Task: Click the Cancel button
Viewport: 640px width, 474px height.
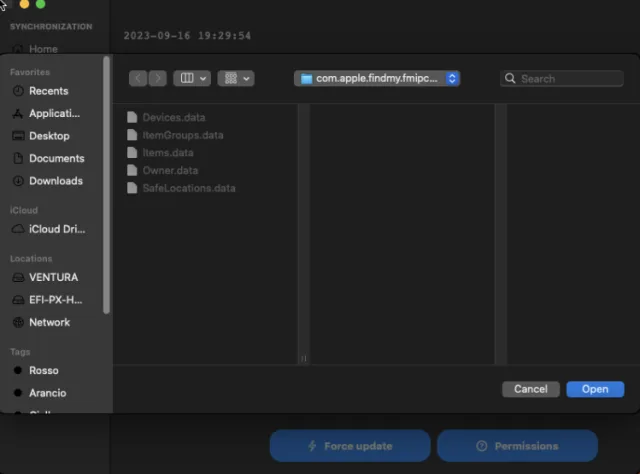Action: 531,389
